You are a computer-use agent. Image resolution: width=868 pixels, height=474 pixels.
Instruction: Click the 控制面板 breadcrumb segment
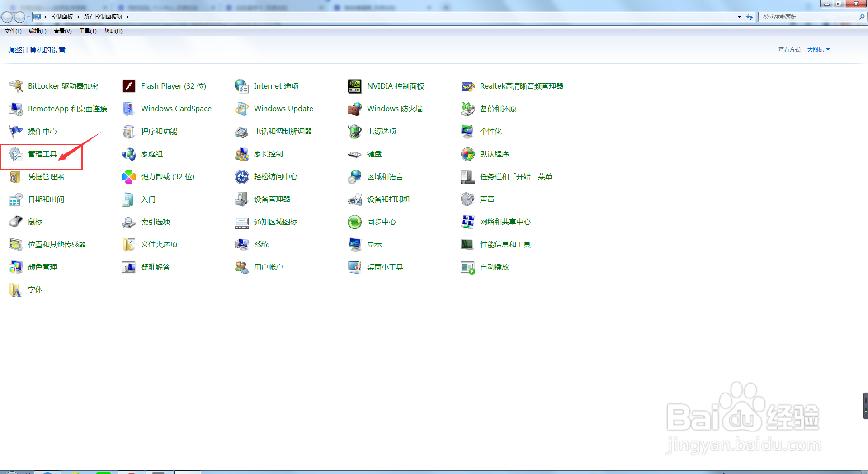[62, 17]
